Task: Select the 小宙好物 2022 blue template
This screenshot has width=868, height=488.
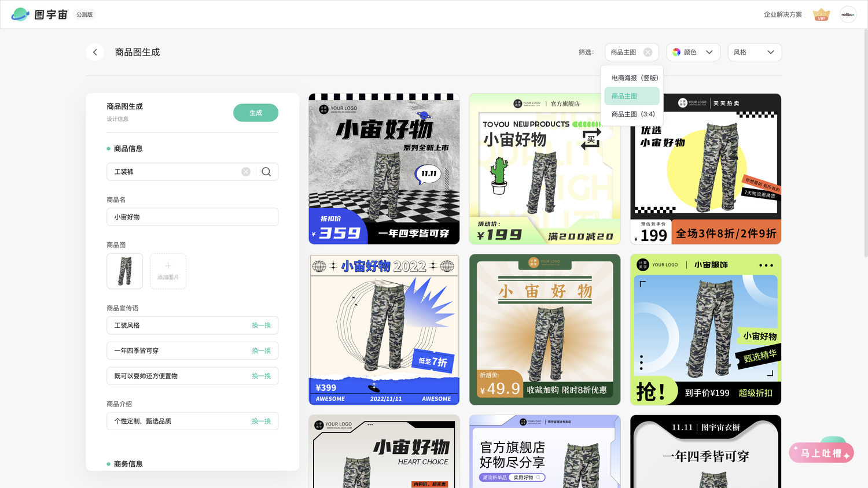Action: click(384, 330)
